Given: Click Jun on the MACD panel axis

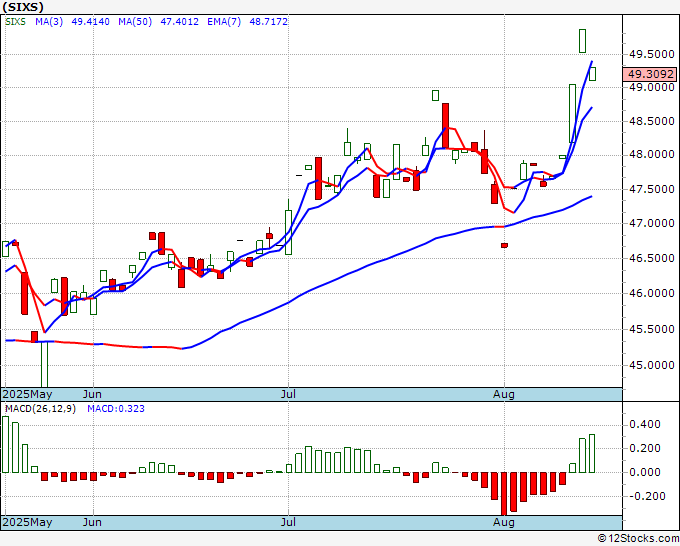Looking at the screenshot, I should (x=92, y=522).
